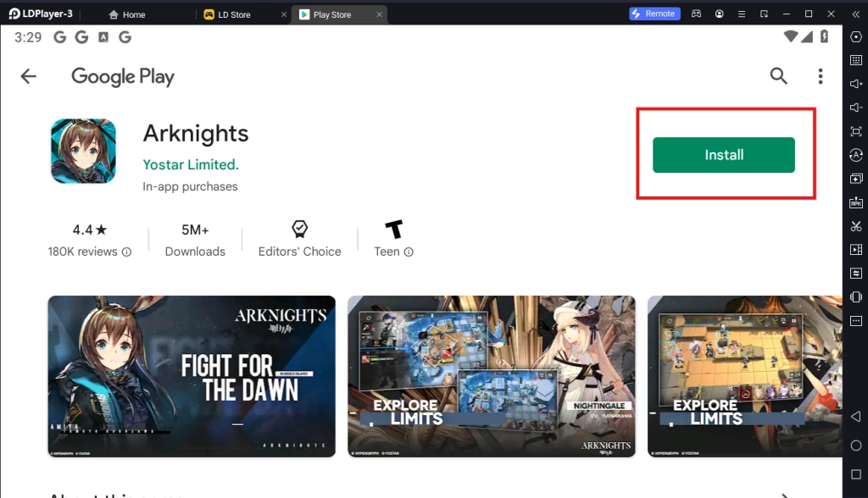Open the Nightingale Explore Limits screenshot
The height and width of the screenshot is (498, 868).
tap(492, 376)
